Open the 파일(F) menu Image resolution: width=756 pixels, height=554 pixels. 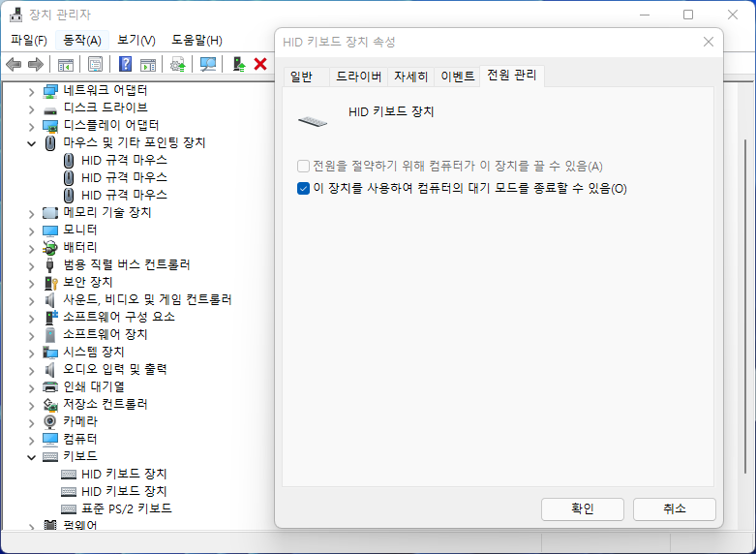(29, 40)
